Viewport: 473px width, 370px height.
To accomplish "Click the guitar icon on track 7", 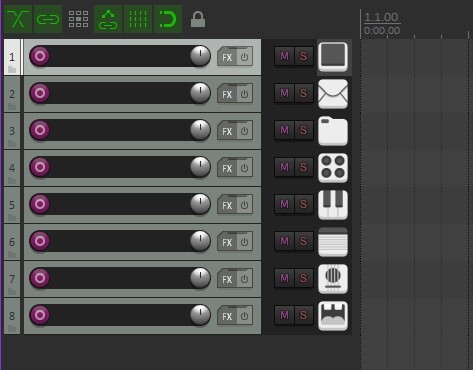I will click(333, 279).
